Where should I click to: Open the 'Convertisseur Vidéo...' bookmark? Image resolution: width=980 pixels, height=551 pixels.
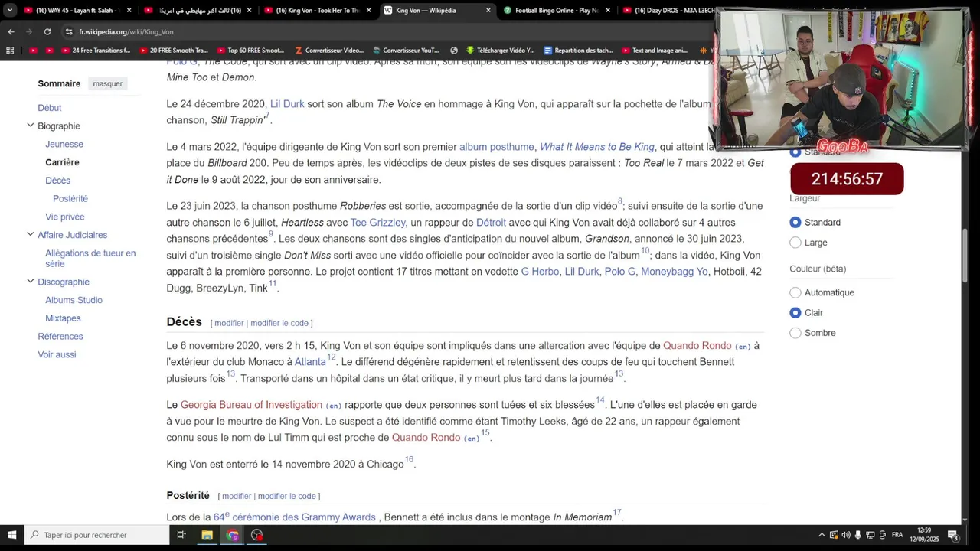point(329,51)
